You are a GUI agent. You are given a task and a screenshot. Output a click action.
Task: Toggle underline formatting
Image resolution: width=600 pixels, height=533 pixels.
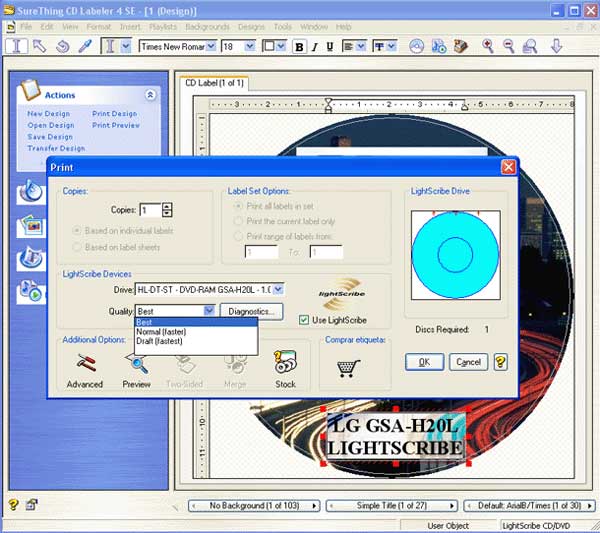329,47
